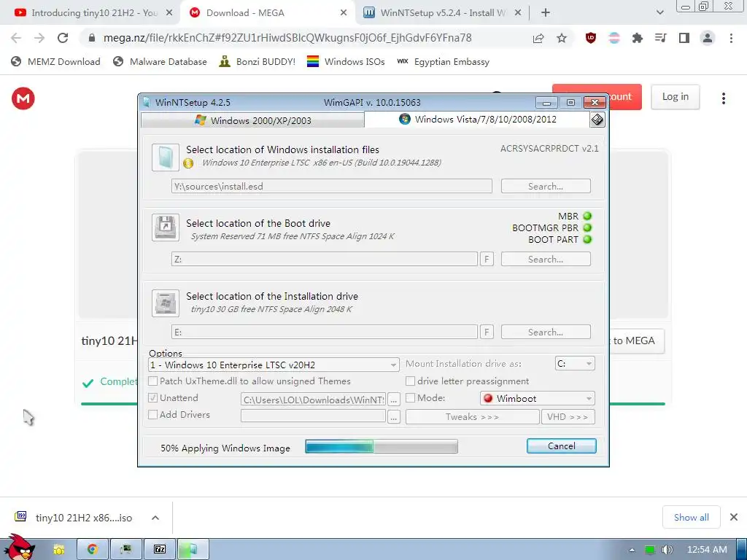Click the BOOTMGR PBR green status light

[x=587, y=227]
